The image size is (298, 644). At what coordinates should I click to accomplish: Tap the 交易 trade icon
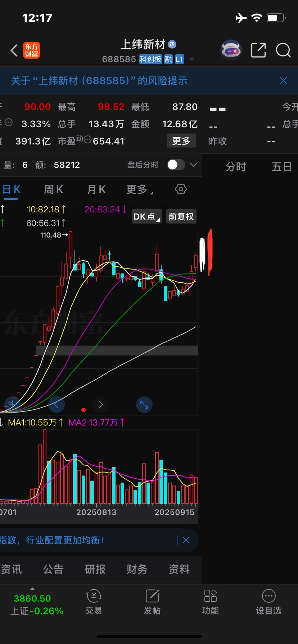[x=94, y=602]
